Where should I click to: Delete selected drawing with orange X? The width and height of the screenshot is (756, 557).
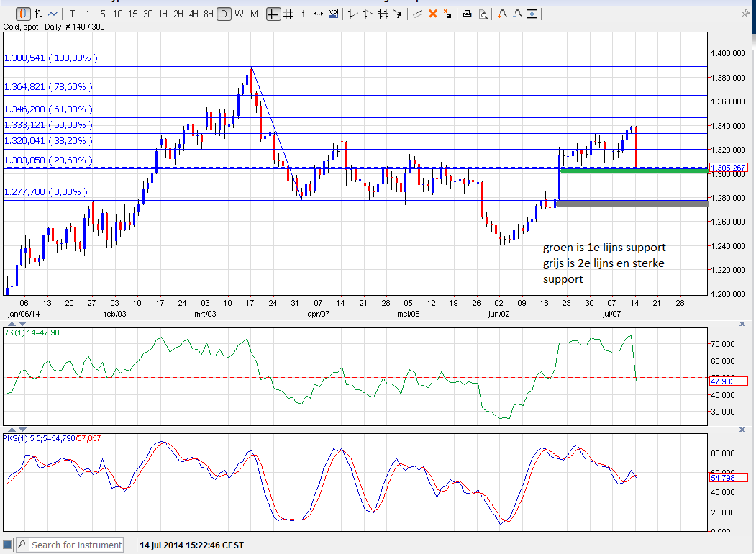[x=433, y=14]
